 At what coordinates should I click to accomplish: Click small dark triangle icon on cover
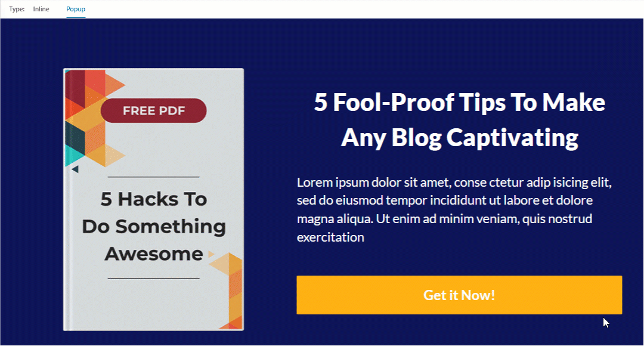pyautogui.click(x=75, y=169)
